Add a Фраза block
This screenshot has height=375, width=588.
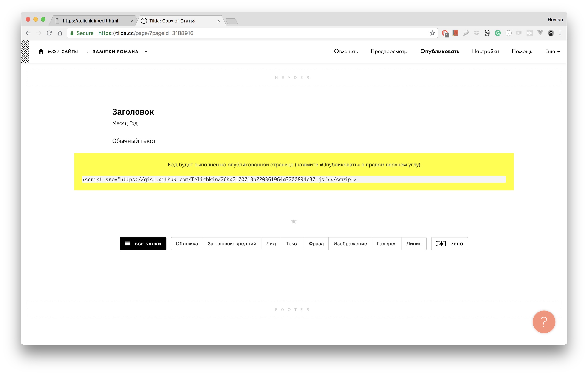pyautogui.click(x=316, y=244)
